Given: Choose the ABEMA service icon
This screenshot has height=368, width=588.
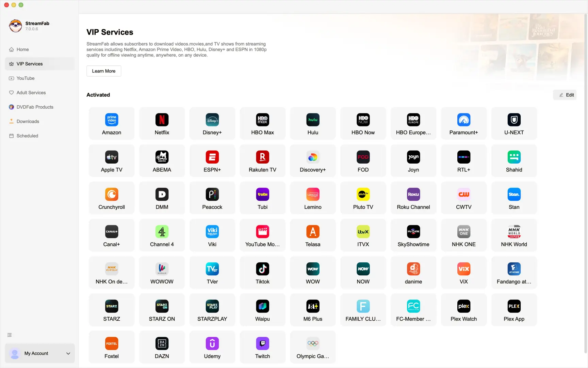Looking at the screenshot, I should (x=162, y=157).
